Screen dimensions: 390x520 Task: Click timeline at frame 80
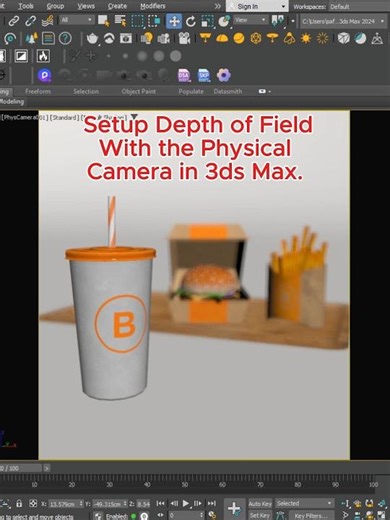point(298,484)
